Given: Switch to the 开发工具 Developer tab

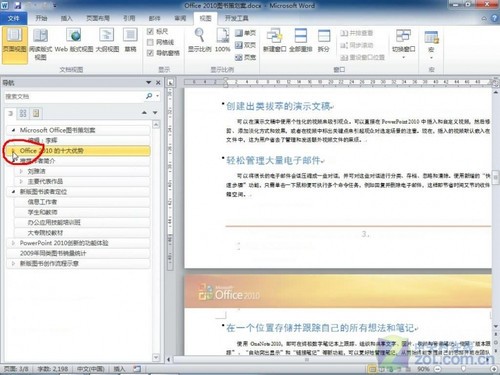Looking at the screenshot, I should click(x=236, y=18).
